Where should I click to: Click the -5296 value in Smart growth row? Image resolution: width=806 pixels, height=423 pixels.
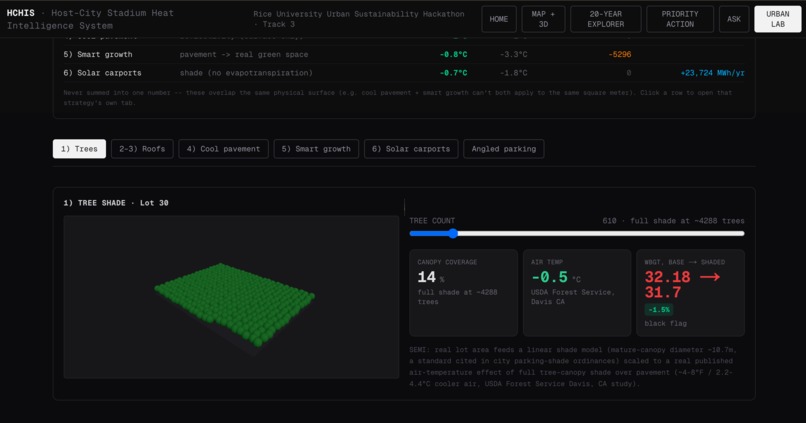coord(619,54)
